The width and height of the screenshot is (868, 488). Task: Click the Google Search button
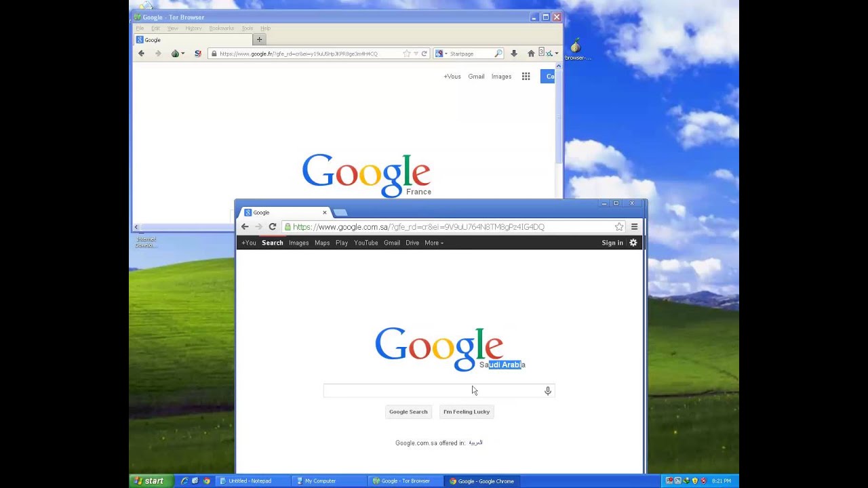pyautogui.click(x=408, y=411)
